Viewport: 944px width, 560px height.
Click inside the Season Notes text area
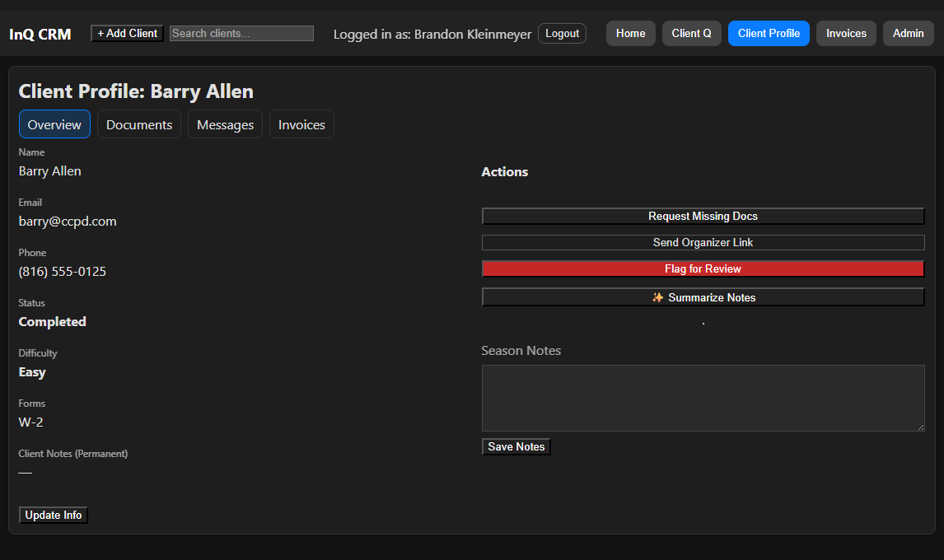[703, 398]
